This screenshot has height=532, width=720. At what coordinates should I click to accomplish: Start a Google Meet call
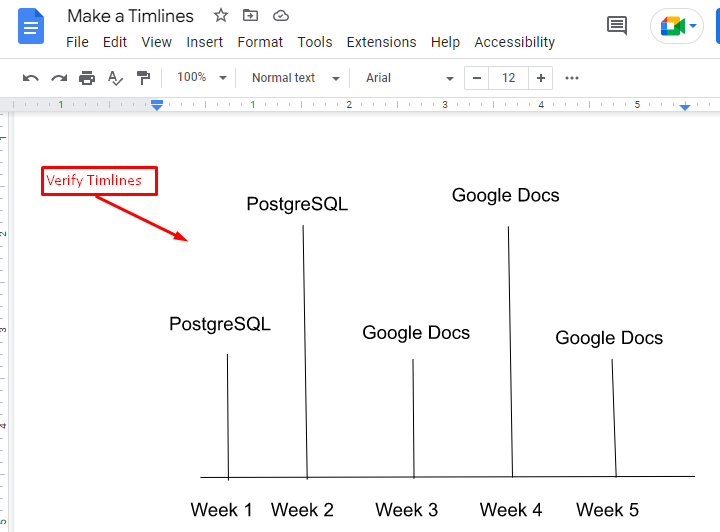pyautogui.click(x=672, y=26)
